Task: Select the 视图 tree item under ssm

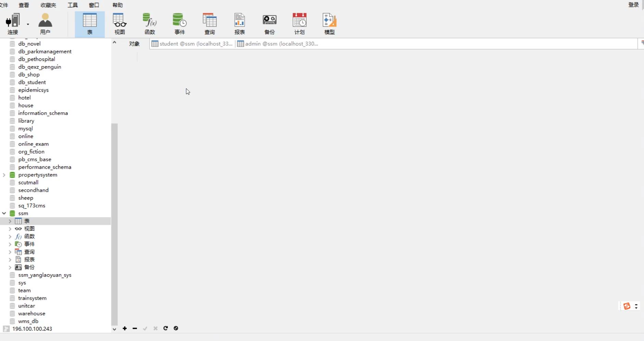Action: [29, 229]
